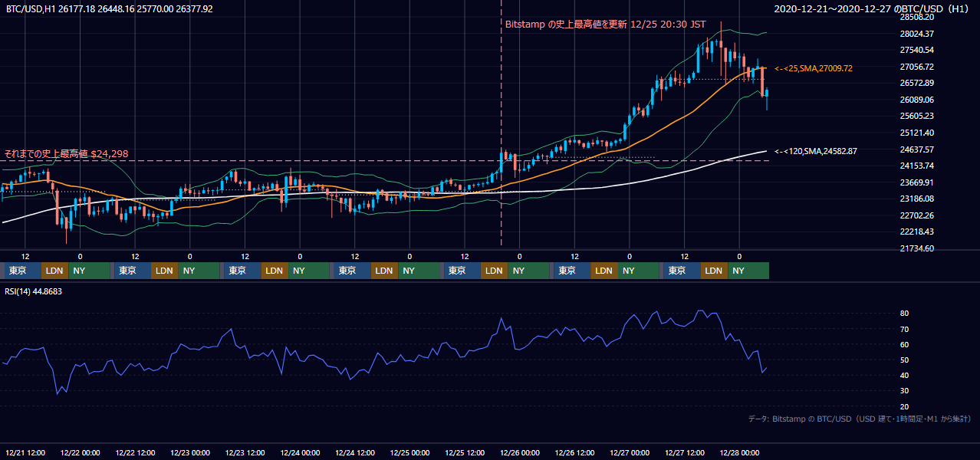Click the Bitstamp data source note
Viewport: 980px width, 460px height.
point(860,419)
